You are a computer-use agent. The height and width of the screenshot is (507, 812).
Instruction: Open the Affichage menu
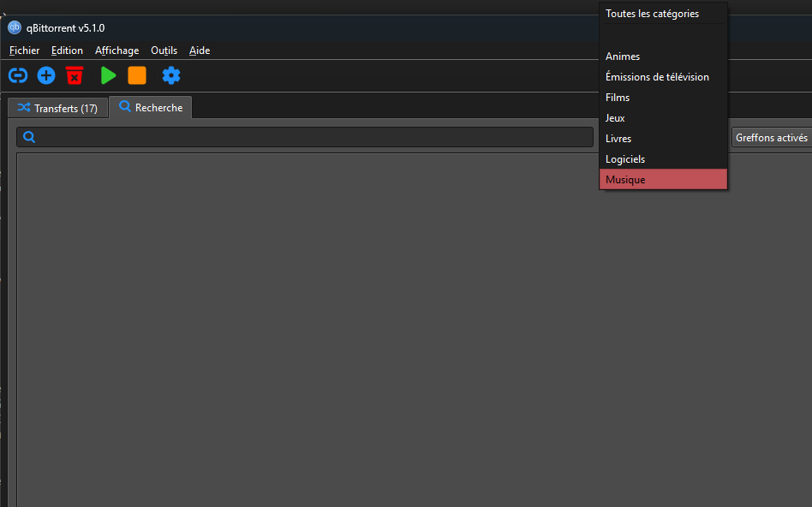pyautogui.click(x=116, y=51)
